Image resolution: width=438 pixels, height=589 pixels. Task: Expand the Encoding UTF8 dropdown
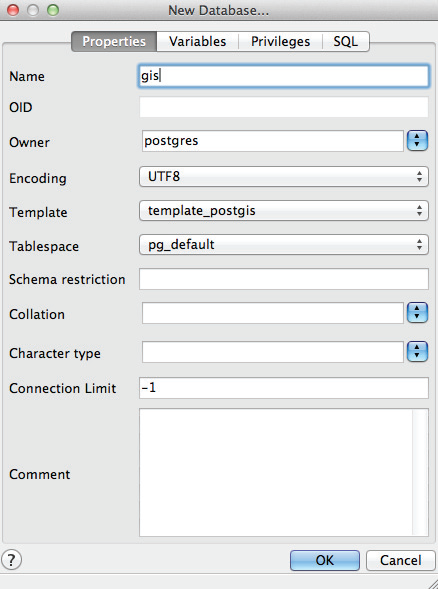click(284, 177)
